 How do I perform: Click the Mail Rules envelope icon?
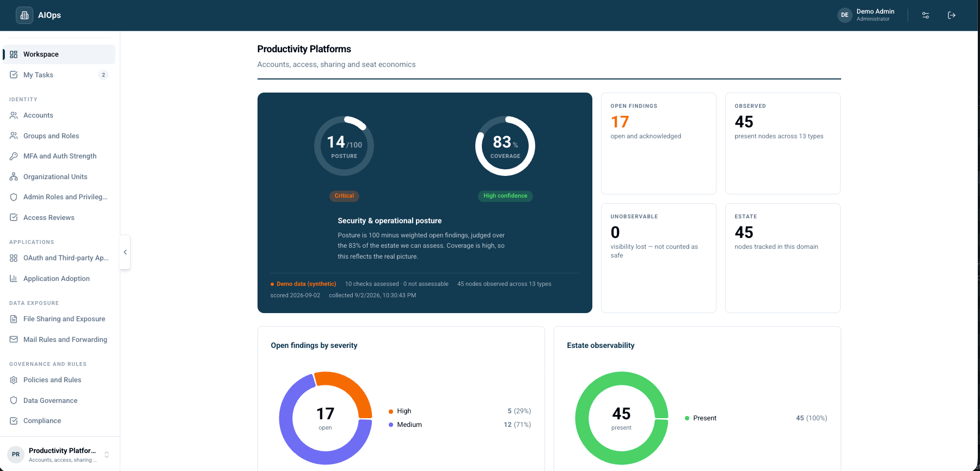(14, 340)
